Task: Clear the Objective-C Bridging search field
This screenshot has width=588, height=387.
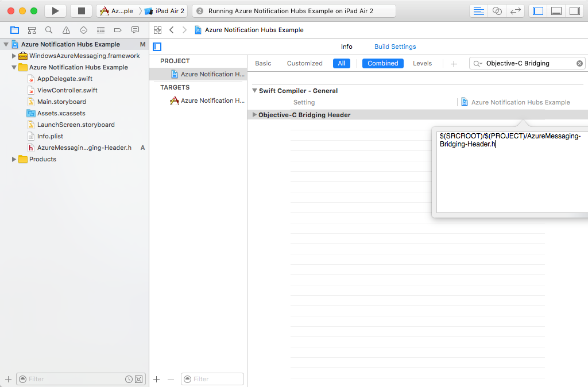Action: [579, 63]
